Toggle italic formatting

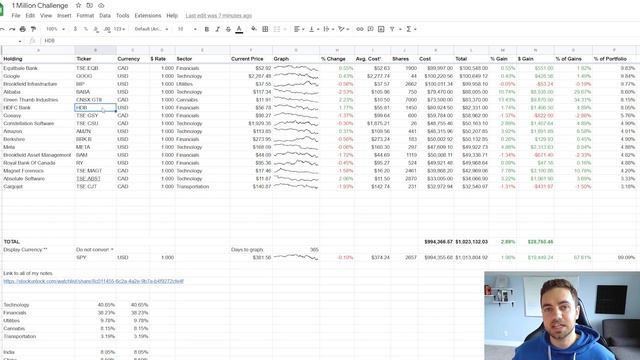click(x=218, y=29)
